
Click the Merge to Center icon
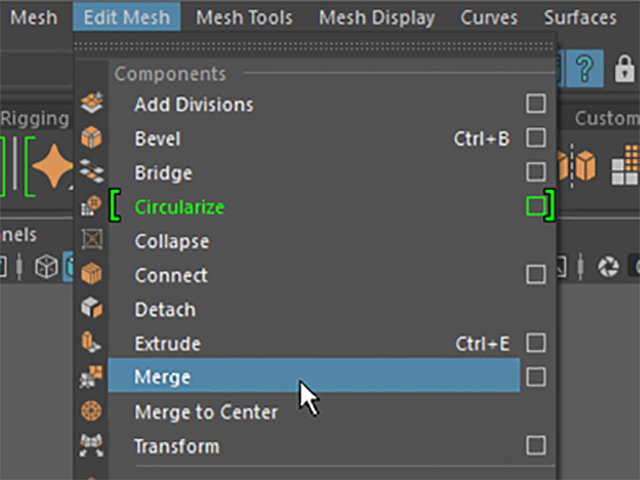click(x=91, y=410)
